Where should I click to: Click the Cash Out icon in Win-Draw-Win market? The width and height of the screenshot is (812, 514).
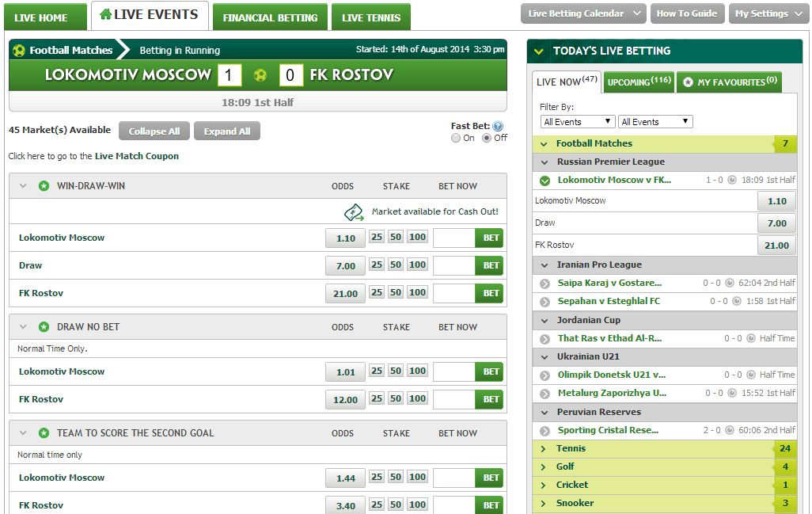(355, 212)
